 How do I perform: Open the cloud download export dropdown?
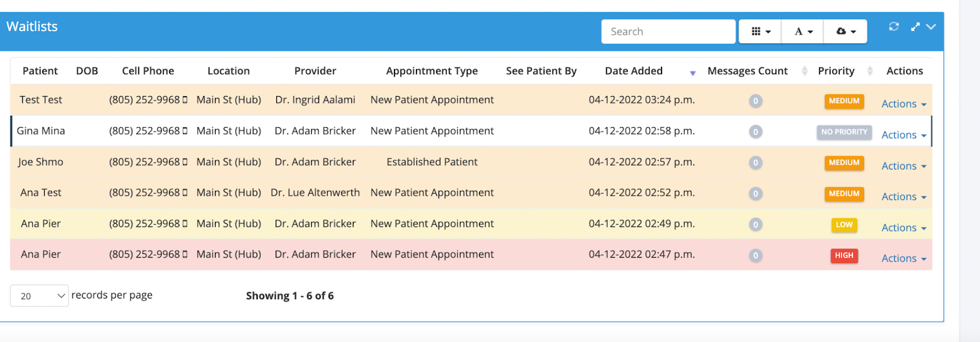(x=845, y=31)
